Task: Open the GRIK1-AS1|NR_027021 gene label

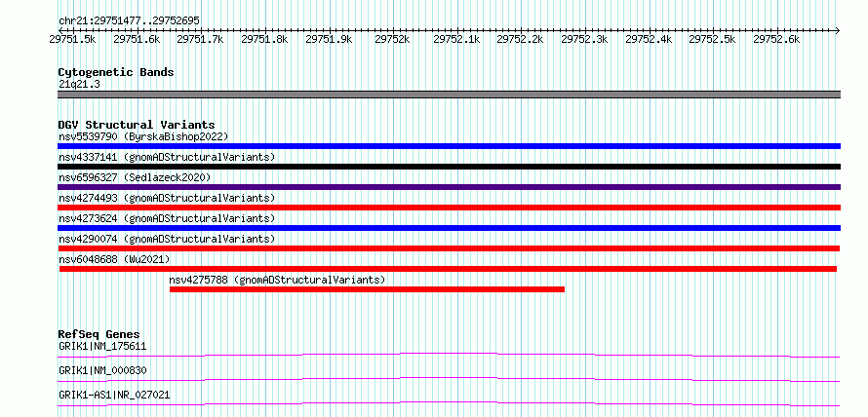Action: (x=114, y=396)
